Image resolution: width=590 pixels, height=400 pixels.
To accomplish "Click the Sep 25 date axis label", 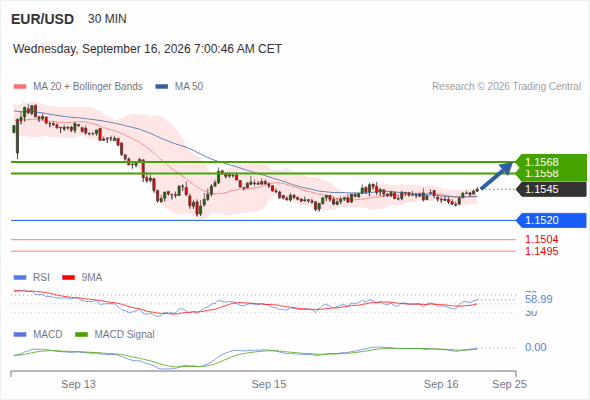I will click(x=509, y=384).
